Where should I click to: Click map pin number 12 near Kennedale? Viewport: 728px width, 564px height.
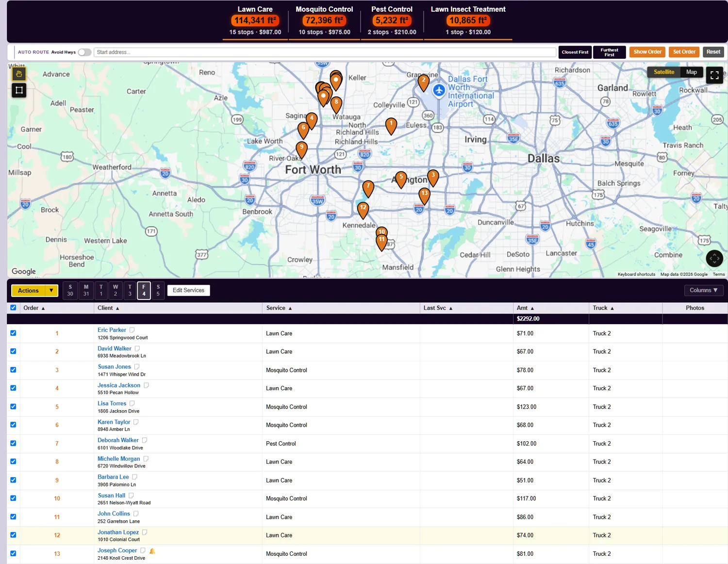coord(363,210)
